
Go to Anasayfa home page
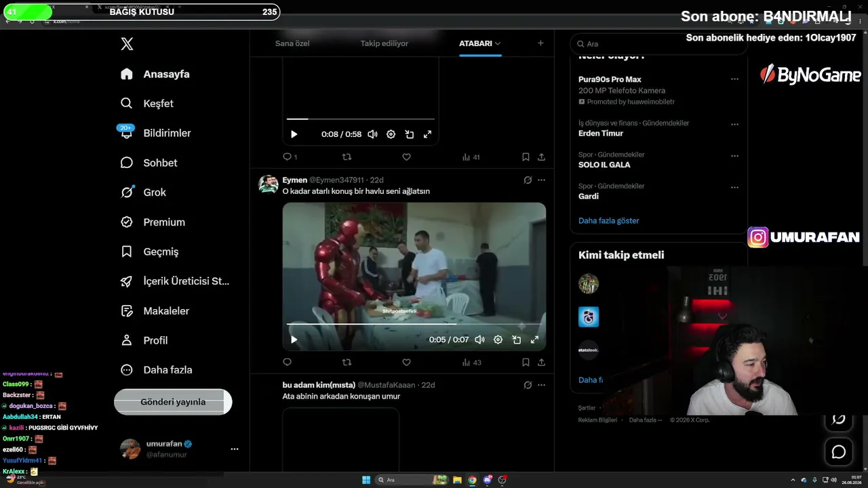tap(155, 74)
